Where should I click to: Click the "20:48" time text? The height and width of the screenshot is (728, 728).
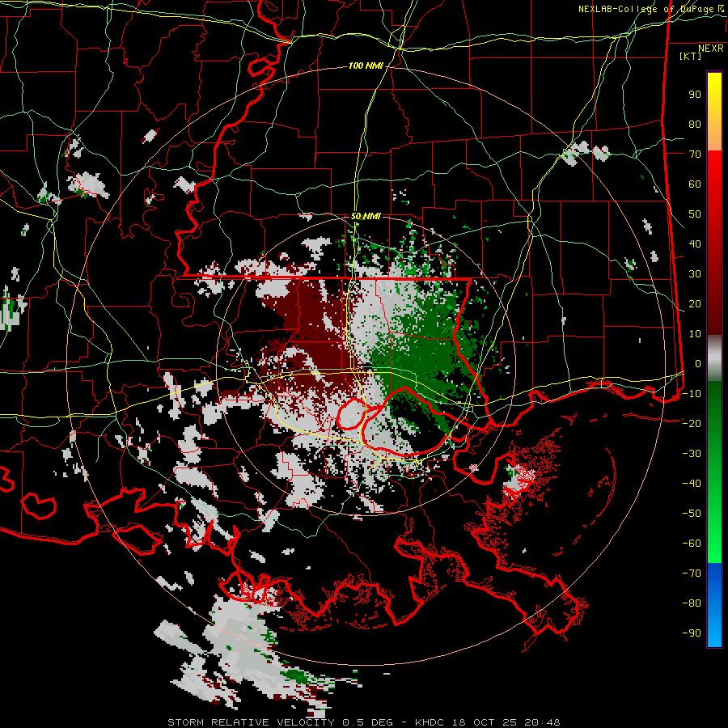tap(542, 722)
